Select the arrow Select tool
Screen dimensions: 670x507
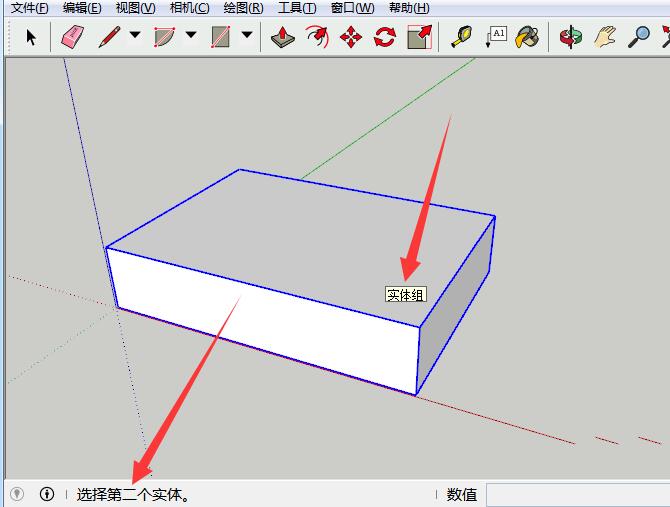31,37
